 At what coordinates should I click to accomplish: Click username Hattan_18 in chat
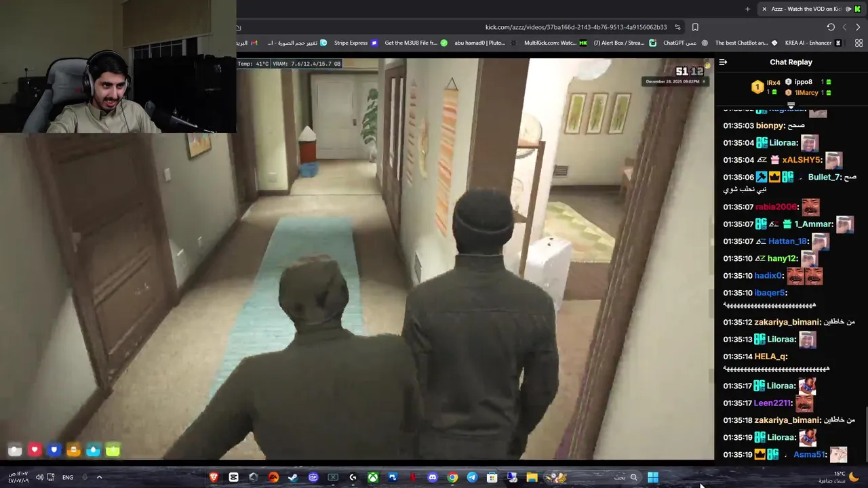pyautogui.click(x=788, y=241)
